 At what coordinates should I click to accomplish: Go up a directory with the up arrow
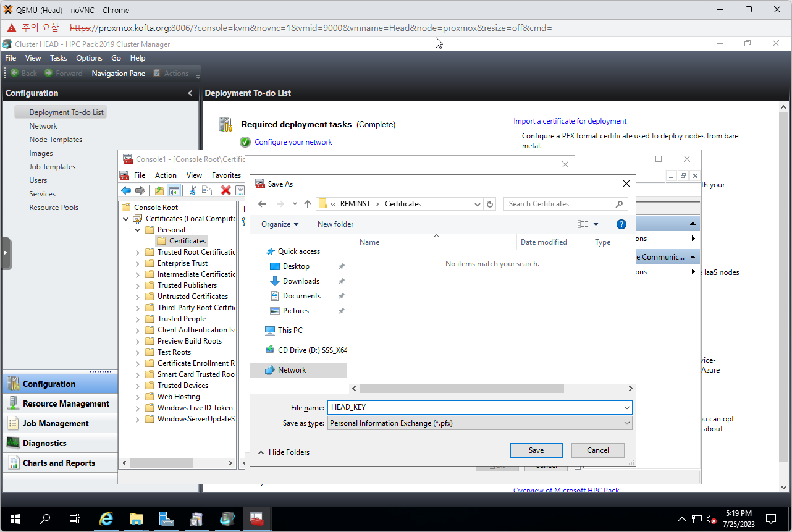click(308, 204)
